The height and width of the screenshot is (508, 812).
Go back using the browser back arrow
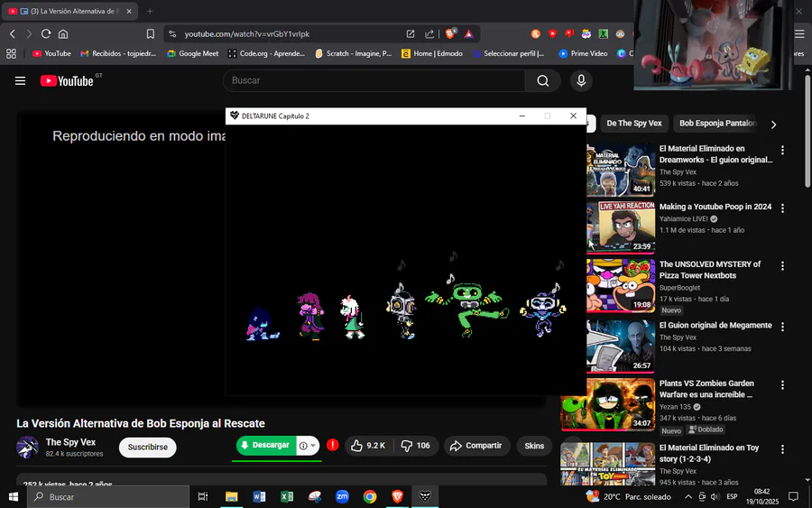13,34
